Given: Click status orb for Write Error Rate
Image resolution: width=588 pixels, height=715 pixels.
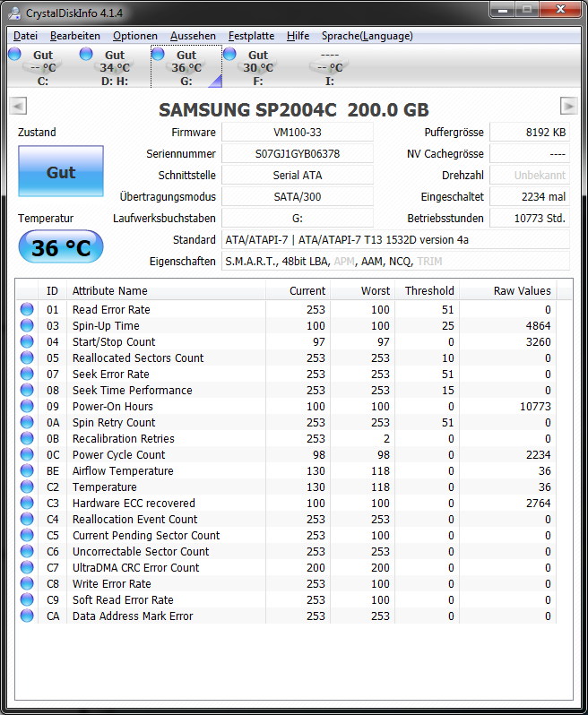Looking at the screenshot, I should 27,583.
